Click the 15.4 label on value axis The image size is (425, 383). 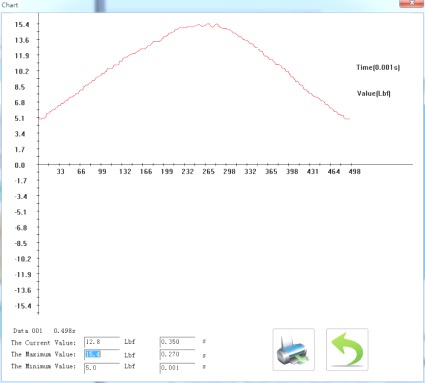[22, 24]
